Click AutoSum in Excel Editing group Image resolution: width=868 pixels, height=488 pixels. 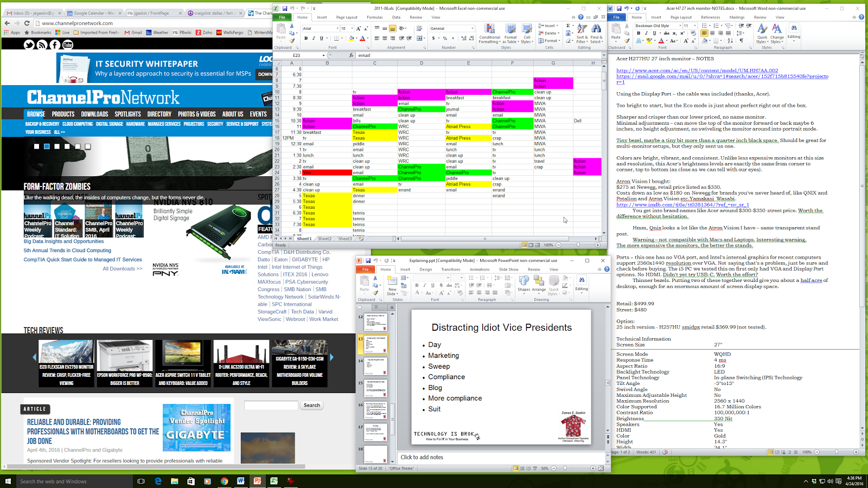(x=568, y=25)
